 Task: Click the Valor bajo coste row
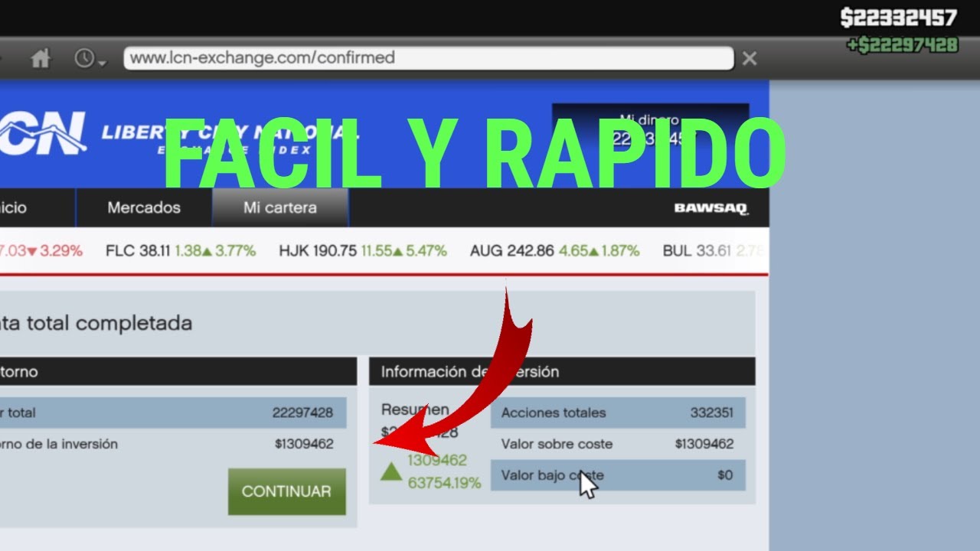click(x=618, y=475)
